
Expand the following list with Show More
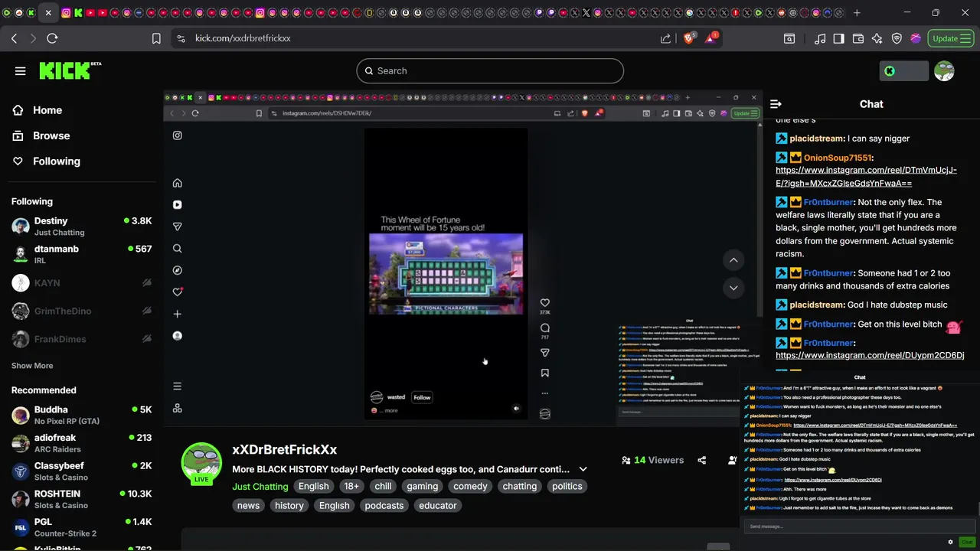pyautogui.click(x=32, y=366)
